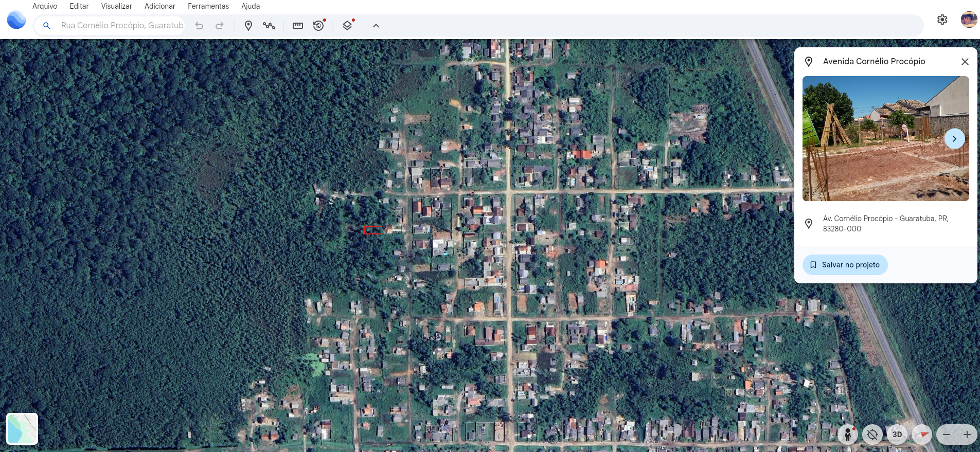Select the measure ruler tool
The height and width of the screenshot is (452, 980).
298,25
